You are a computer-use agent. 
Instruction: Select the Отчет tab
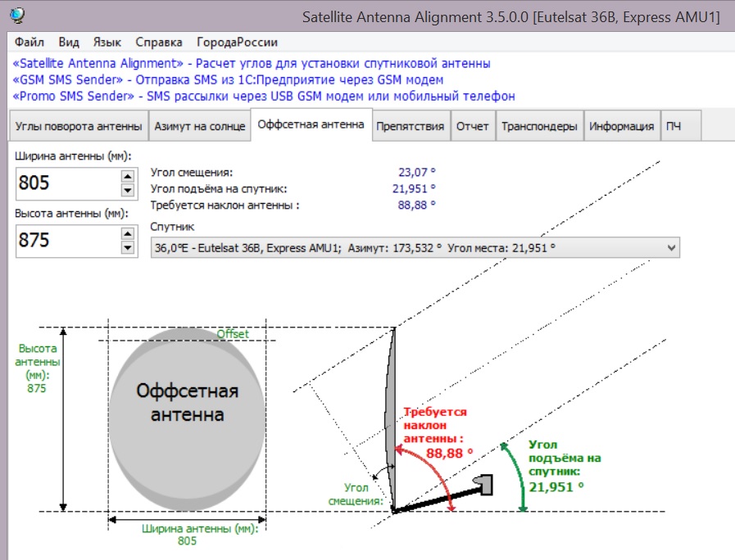[473, 126]
